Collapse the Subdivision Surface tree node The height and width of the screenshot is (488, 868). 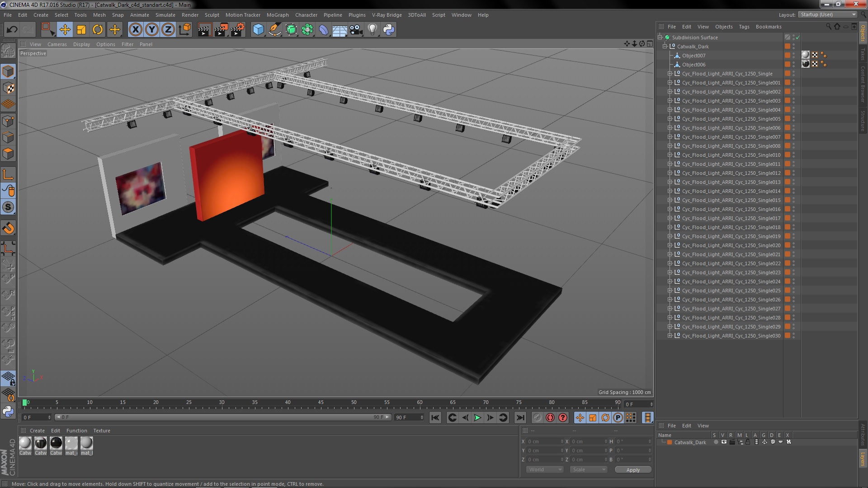pos(660,38)
